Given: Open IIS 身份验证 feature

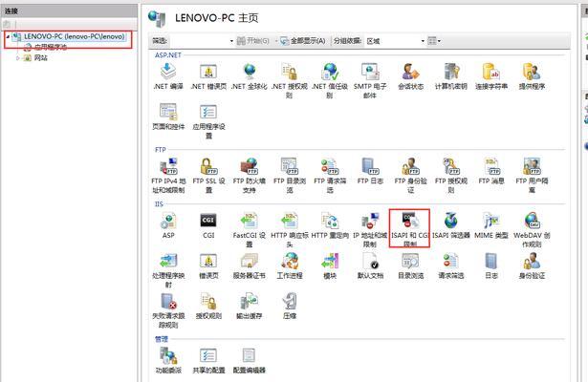Looking at the screenshot, I should click(x=532, y=265).
